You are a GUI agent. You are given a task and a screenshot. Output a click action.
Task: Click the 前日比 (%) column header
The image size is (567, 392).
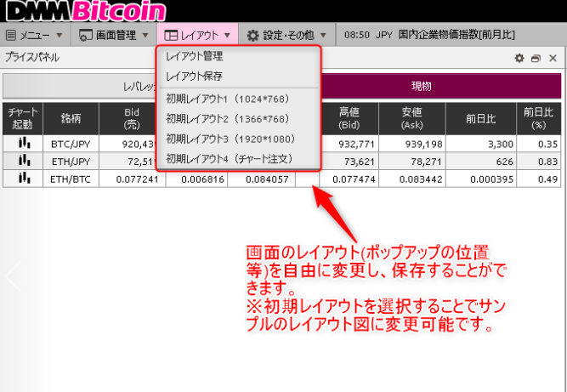coord(539,118)
